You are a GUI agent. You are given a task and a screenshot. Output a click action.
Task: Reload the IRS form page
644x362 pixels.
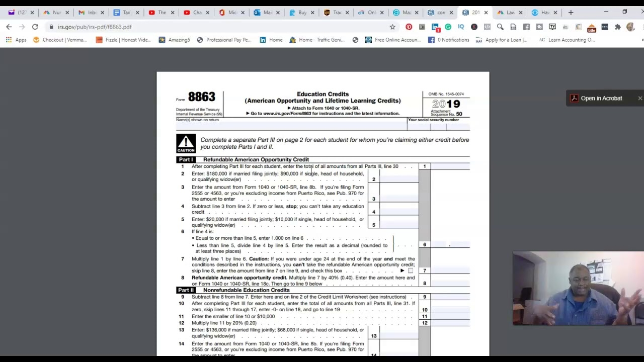(35, 27)
